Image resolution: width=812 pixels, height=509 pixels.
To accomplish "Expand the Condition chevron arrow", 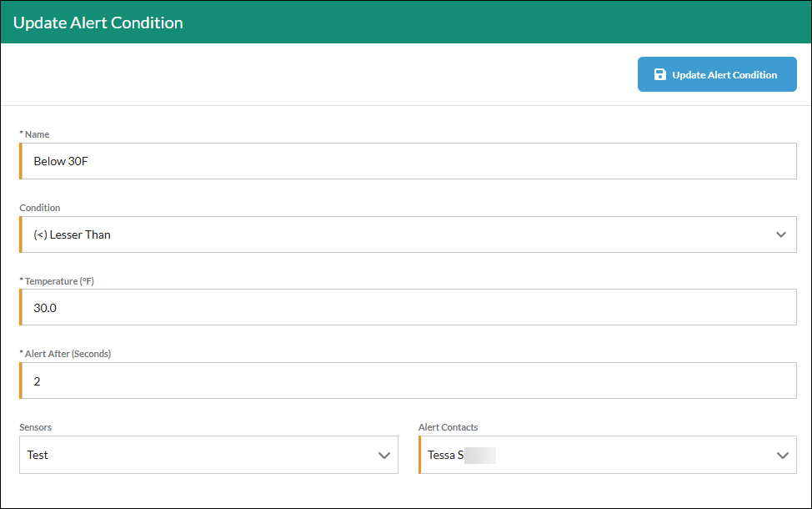I will pyautogui.click(x=781, y=234).
